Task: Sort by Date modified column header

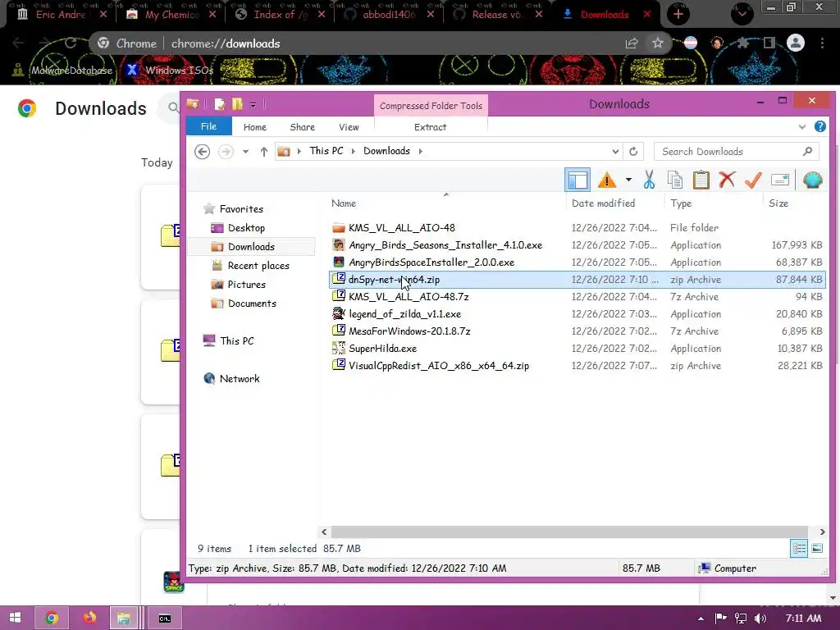Action: pyautogui.click(x=603, y=203)
